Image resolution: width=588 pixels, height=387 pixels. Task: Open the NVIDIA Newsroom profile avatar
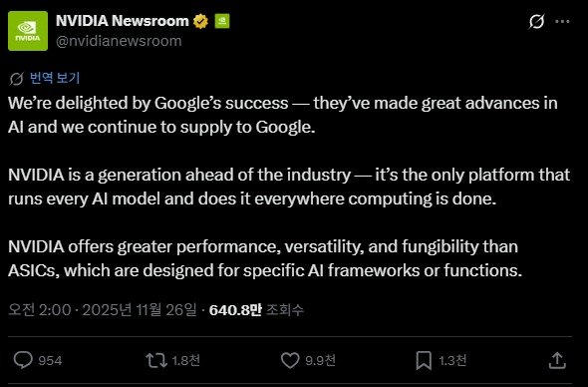coord(28,31)
